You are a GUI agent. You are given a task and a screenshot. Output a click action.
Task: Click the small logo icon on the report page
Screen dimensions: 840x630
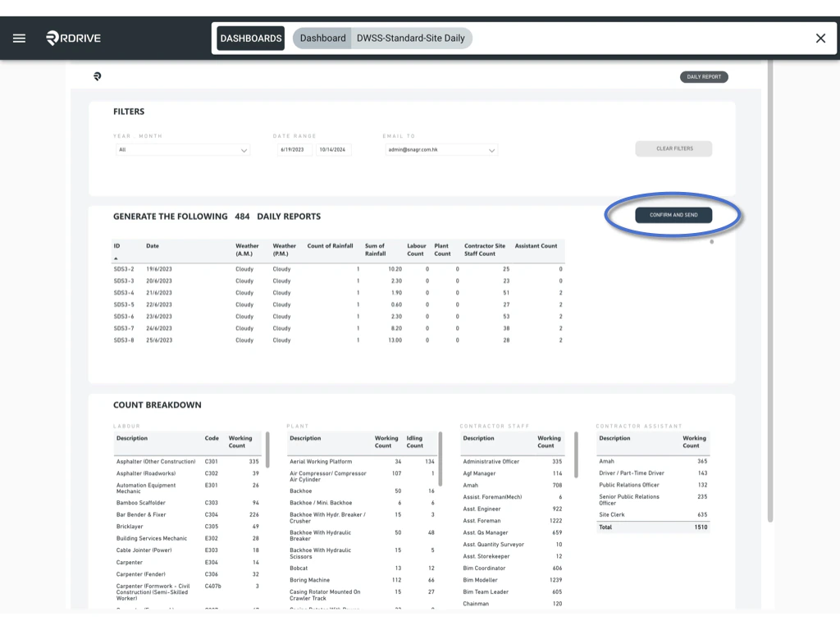coord(98,76)
